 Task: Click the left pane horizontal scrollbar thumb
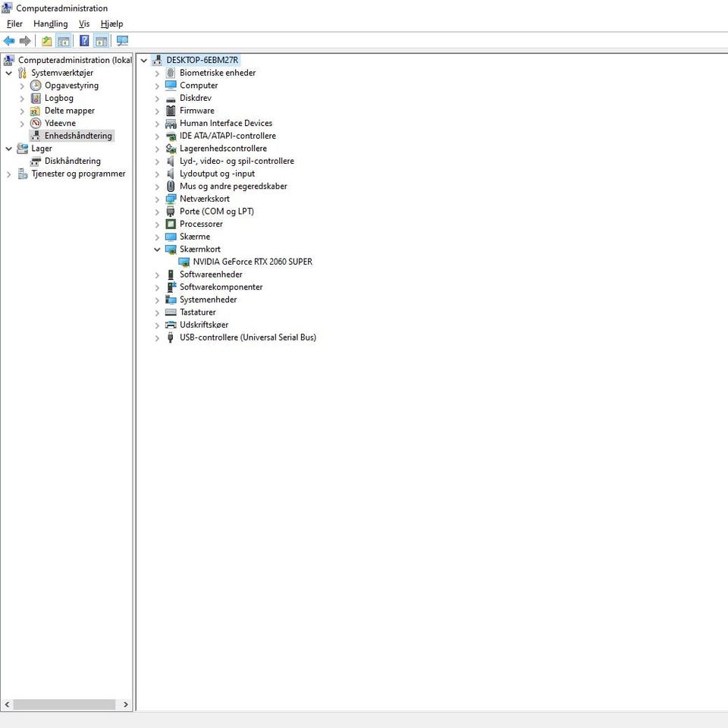pos(64,704)
